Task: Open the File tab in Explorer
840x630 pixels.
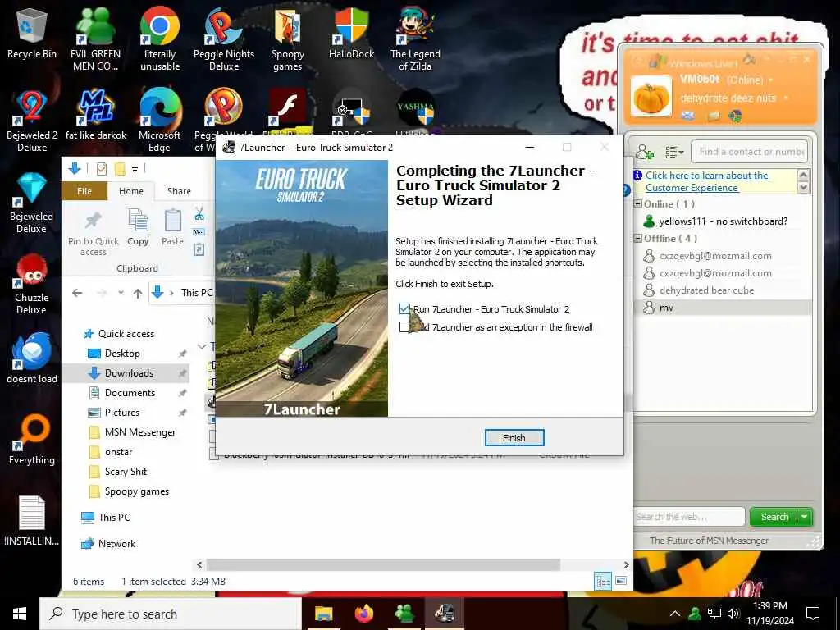Action: [x=84, y=191]
